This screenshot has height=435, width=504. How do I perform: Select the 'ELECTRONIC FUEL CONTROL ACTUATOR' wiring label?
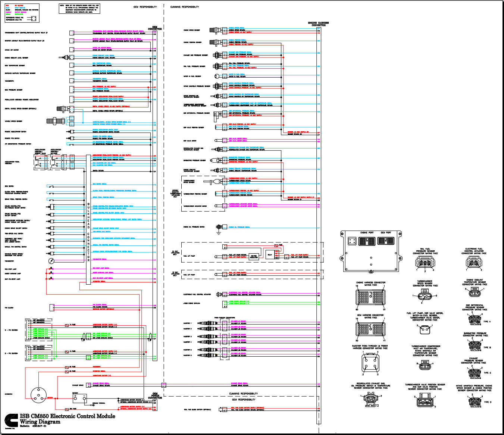(x=197, y=294)
